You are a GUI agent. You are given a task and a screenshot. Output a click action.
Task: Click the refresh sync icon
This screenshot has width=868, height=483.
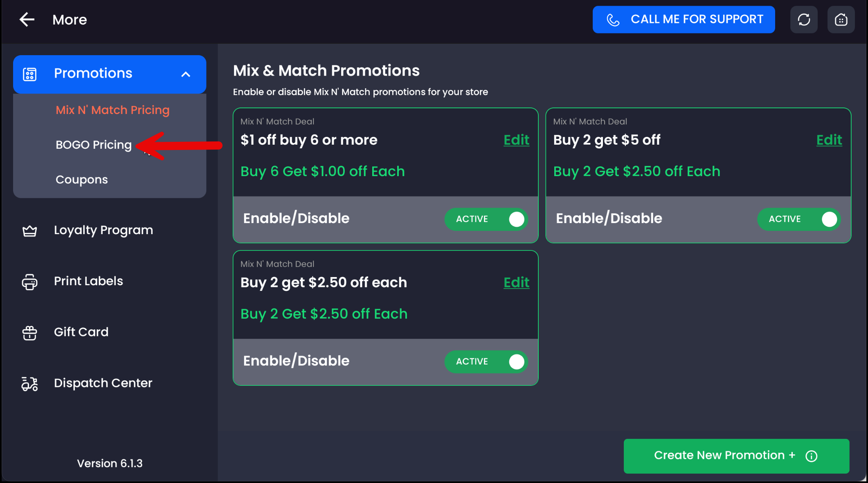point(804,20)
